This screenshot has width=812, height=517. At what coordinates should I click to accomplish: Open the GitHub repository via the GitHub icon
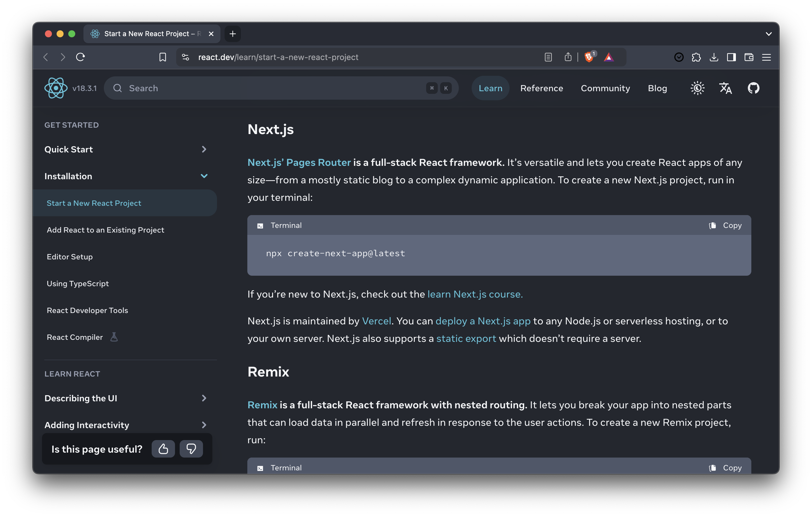tap(754, 88)
